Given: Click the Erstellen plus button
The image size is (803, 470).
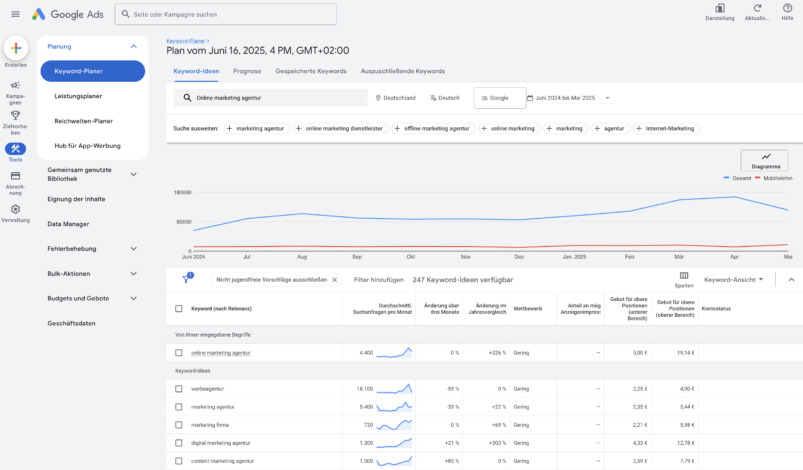Looking at the screenshot, I should click(x=16, y=48).
